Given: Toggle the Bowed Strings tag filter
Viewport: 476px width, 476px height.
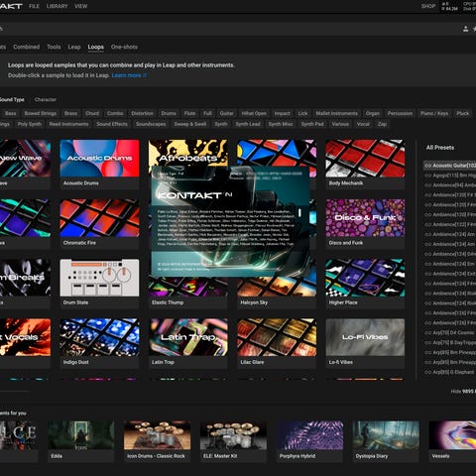Looking at the screenshot, I should [41, 113].
